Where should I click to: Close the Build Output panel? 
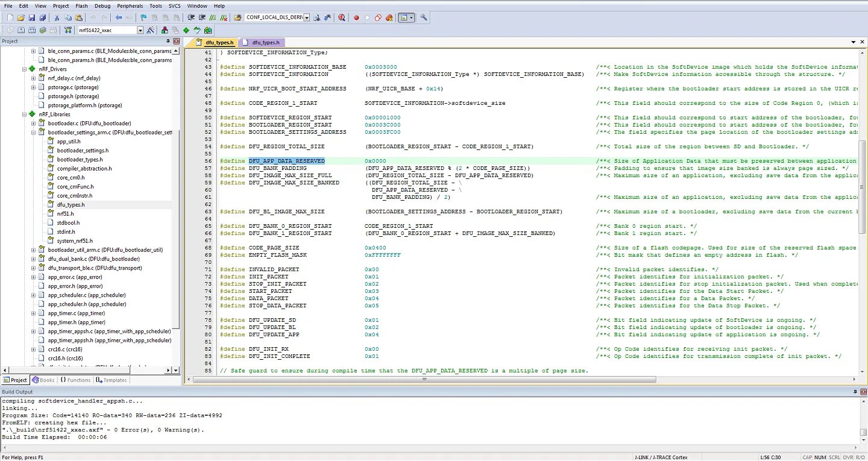(863, 392)
